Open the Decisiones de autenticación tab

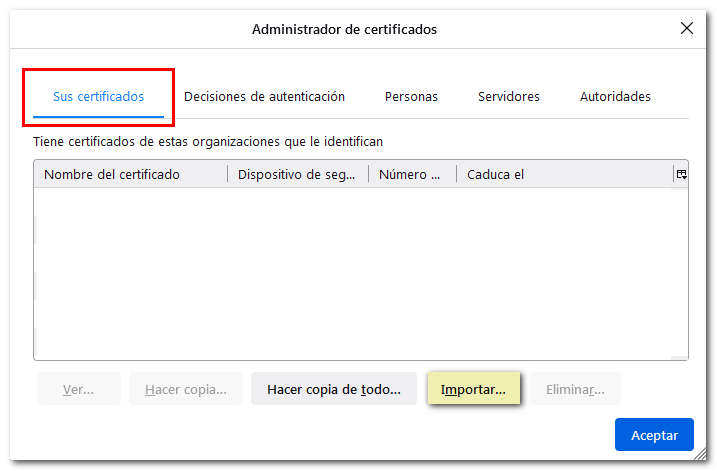pos(264,97)
